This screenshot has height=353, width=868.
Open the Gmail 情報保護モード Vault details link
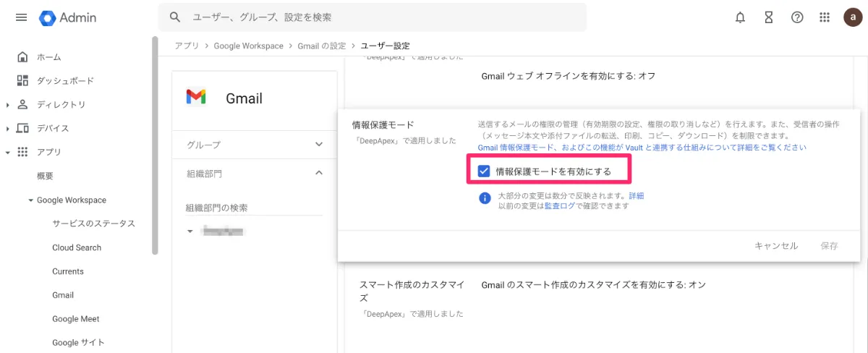(642, 148)
